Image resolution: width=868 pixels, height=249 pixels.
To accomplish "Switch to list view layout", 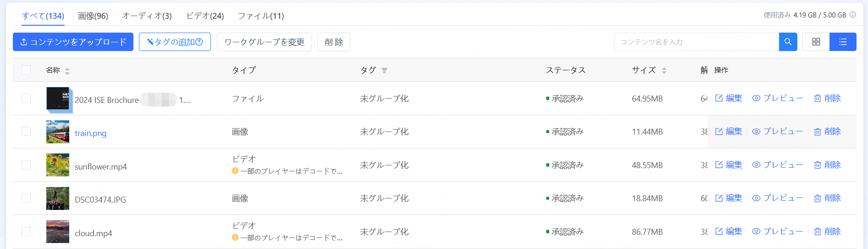I will click(843, 42).
